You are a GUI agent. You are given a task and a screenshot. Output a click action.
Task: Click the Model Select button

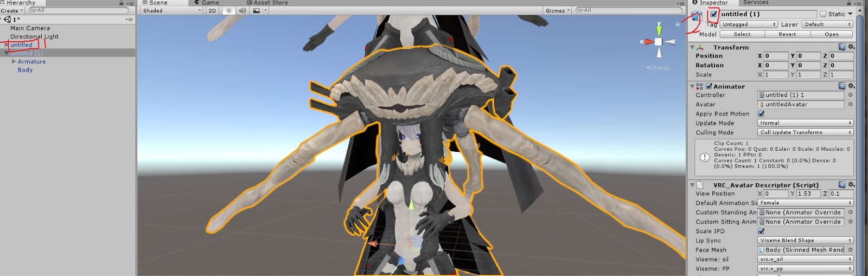(x=742, y=34)
